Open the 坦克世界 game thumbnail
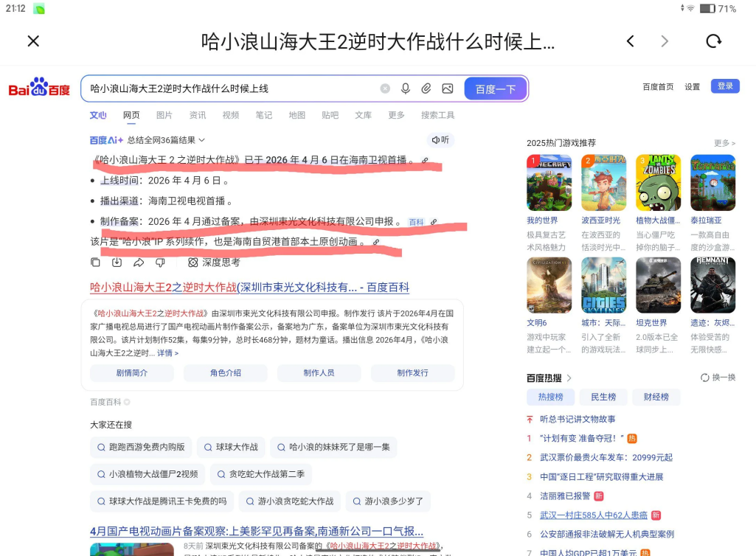Screen dimensions: 756x556 pyautogui.click(x=658, y=285)
